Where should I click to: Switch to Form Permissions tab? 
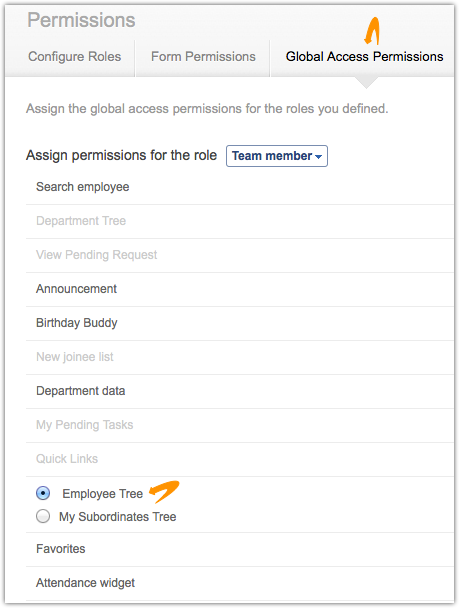203,57
